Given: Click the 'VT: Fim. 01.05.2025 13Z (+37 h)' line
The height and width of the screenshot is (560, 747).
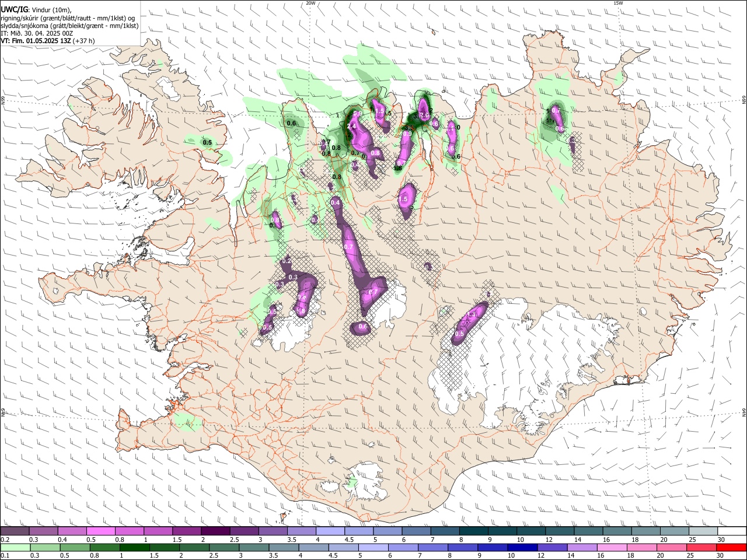Looking at the screenshot, I should 48,41.
